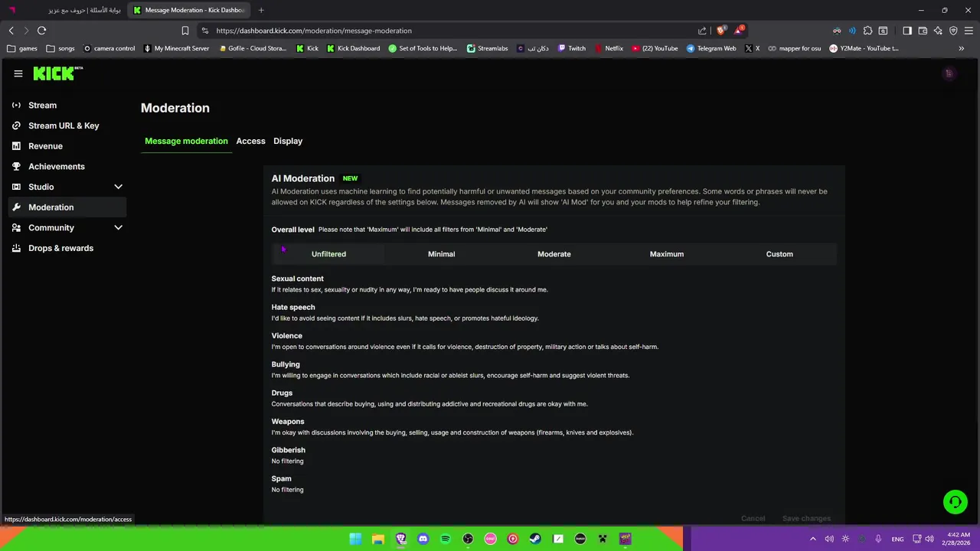Select Moderation in the sidebar
This screenshot has width=980, height=551.
pos(67,207)
